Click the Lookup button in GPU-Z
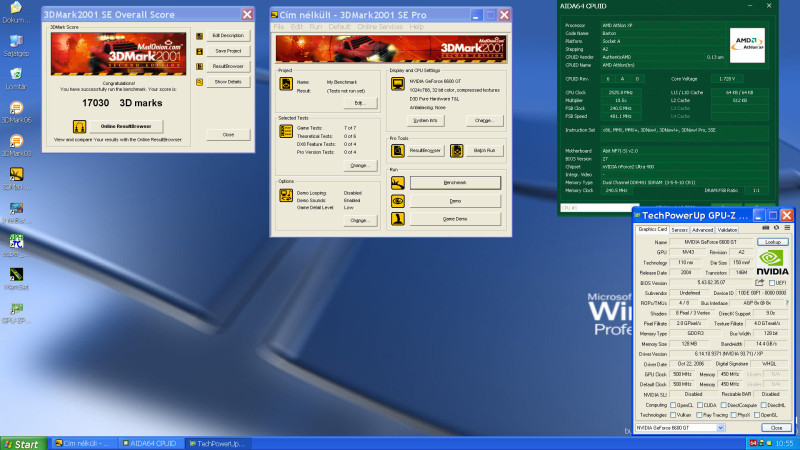This screenshot has height=450, width=800. tap(773, 242)
